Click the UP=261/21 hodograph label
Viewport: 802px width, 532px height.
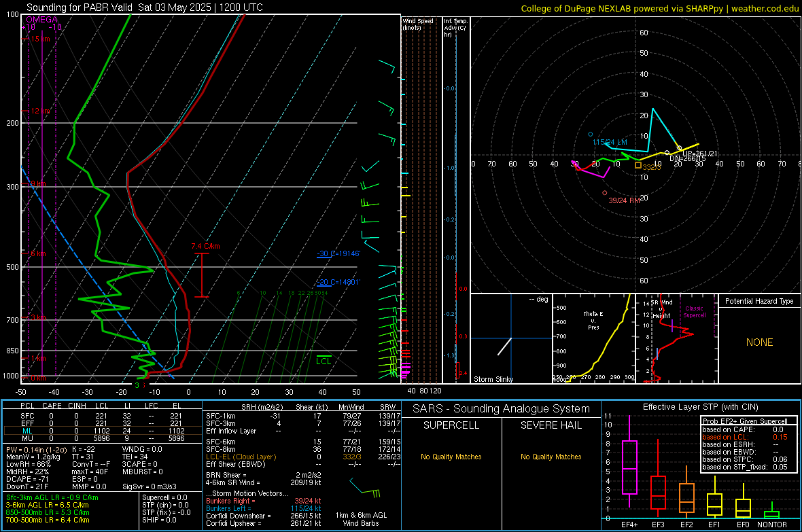pyautogui.click(x=699, y=154)
